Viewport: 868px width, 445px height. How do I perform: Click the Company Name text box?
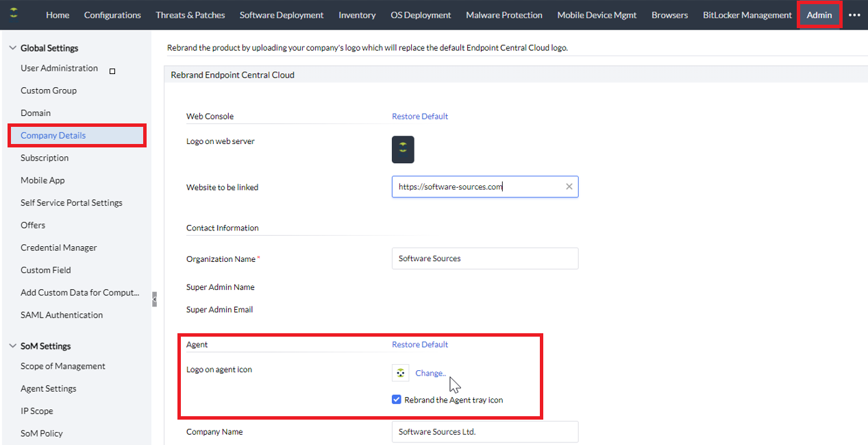485,432
